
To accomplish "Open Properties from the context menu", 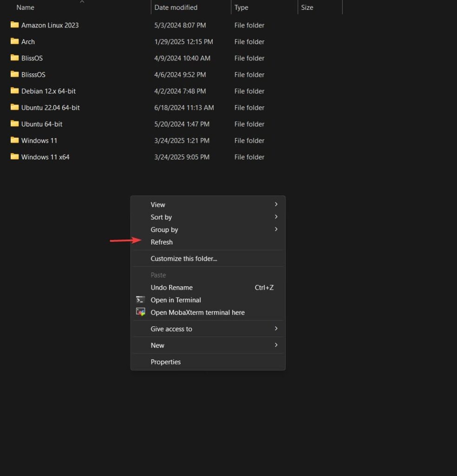I will [x=166, y=362].
